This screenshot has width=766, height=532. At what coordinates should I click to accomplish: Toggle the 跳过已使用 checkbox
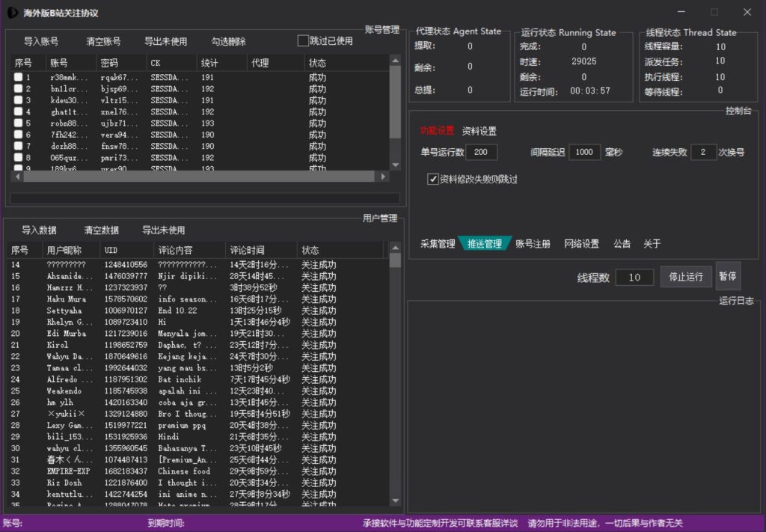pyautogui.click(x=303, y=40)
